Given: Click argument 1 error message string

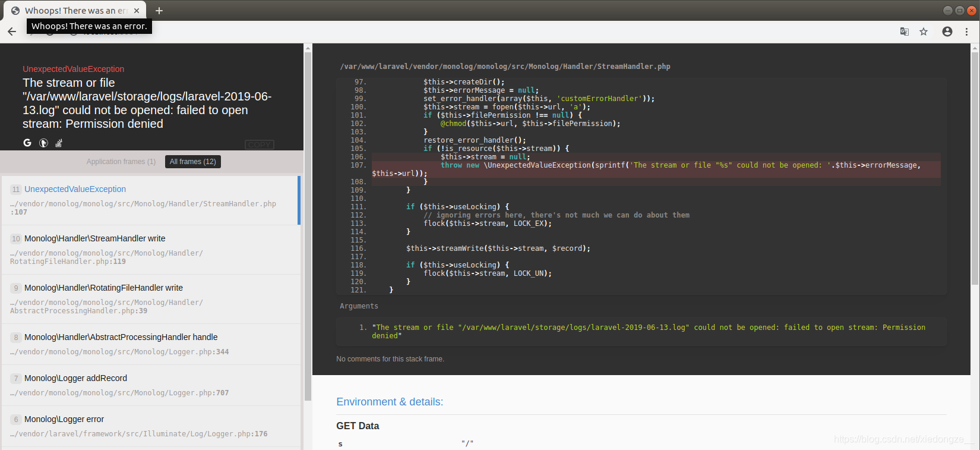Looking at the screenshot, I should pos(649,332).
